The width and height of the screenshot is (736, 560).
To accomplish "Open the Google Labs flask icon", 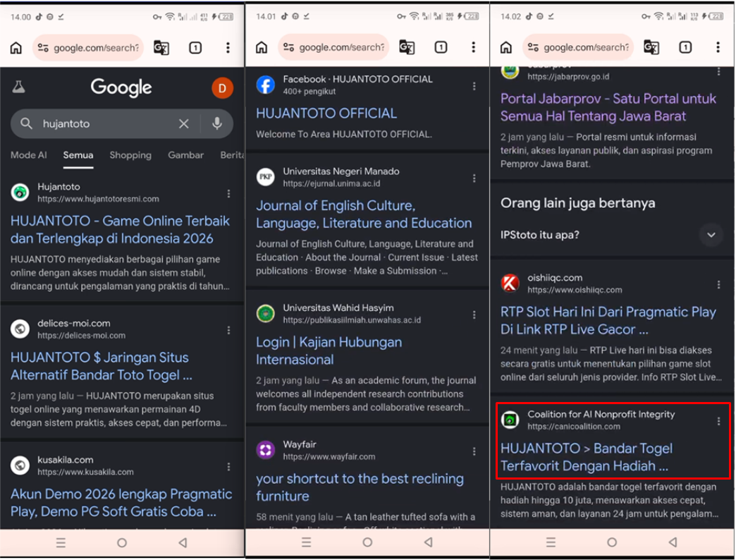I will coord(18,87).
